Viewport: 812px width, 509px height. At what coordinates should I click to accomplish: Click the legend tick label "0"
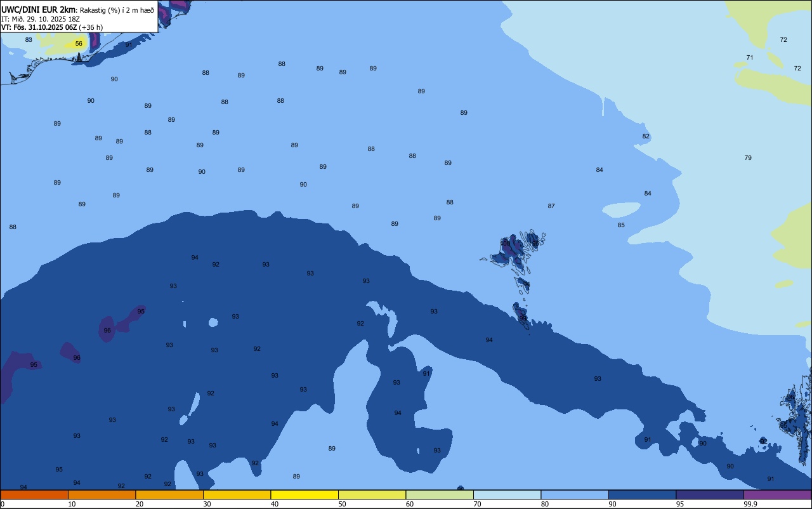coord(3,504)
